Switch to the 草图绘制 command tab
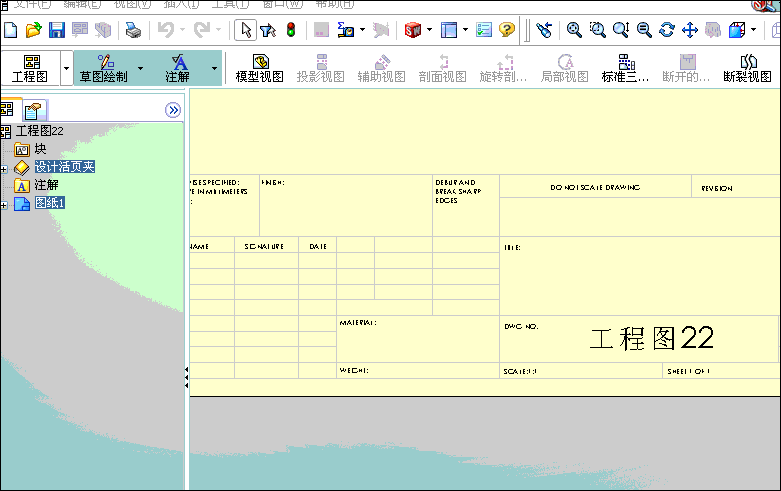This screenshot has width=781, height=491. [104, 68]
